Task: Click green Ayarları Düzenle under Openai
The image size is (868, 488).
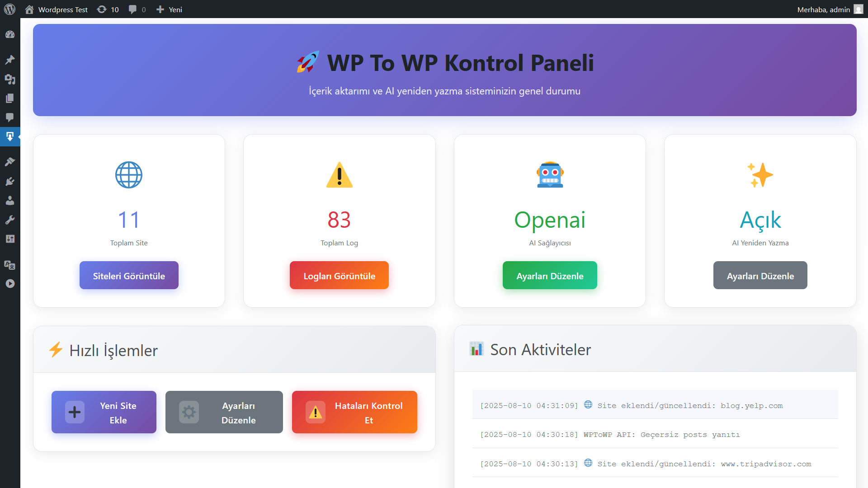Action: click(x=550, y=275)
